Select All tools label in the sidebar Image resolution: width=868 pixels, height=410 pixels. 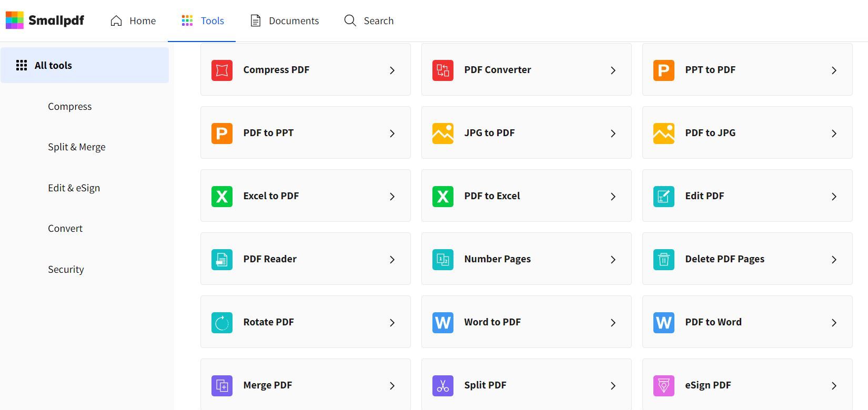pos(53,65)
